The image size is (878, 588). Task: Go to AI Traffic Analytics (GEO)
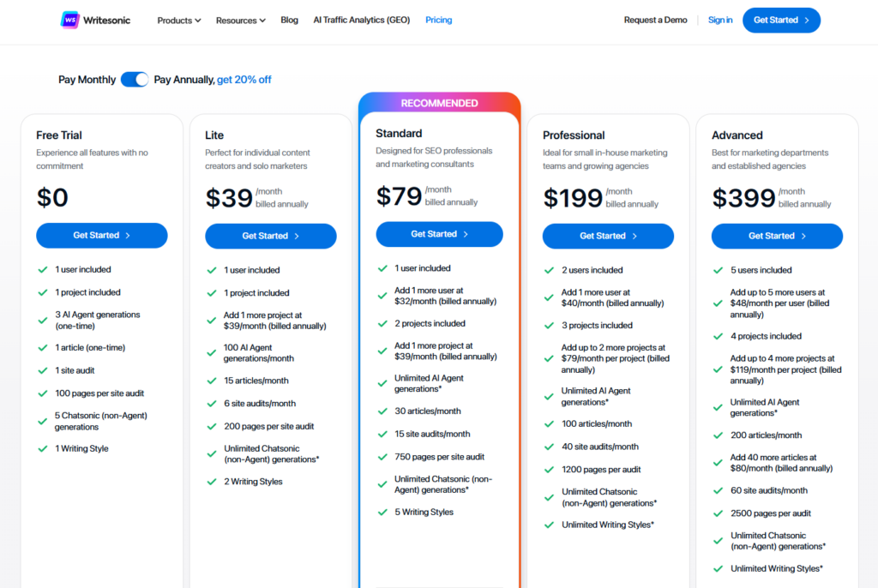pyautogui.click(x=362, y=20)
